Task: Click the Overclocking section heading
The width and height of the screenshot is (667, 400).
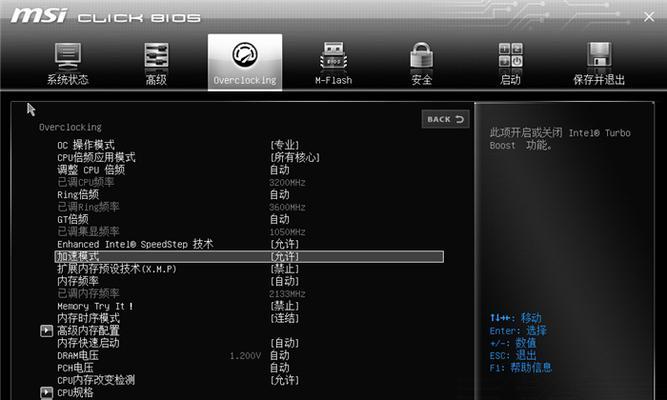Action: [70, 127]
